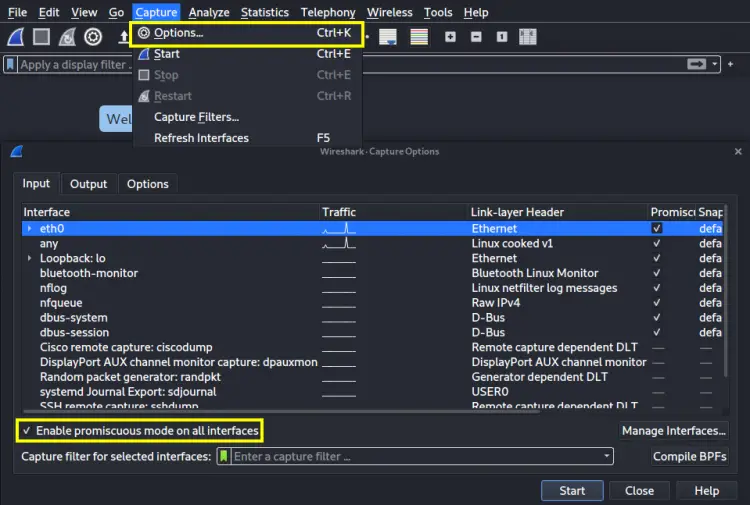The height and width of the screenshot is (505, 750).
Task: Choose Start in the Capture menu
Action: coord(247,54)
